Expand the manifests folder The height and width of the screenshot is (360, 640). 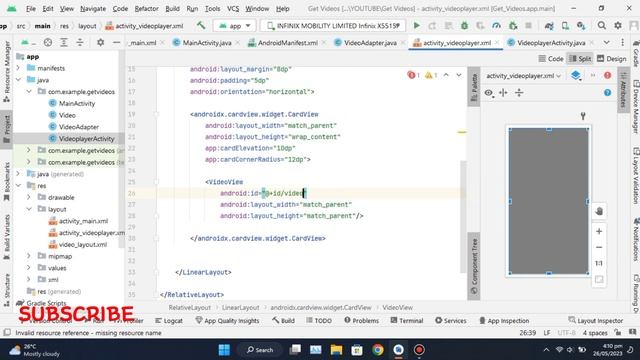[18, 68]
